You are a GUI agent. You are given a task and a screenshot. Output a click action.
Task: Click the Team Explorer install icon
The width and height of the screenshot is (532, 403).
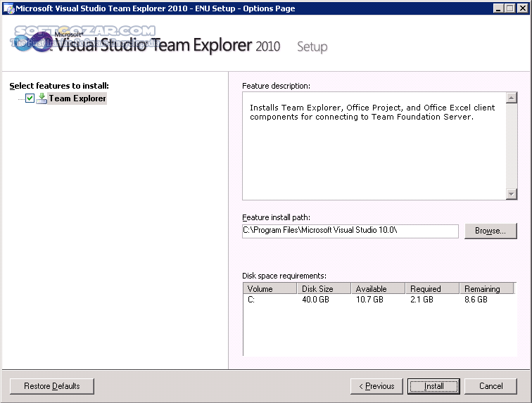[x=42, y=98]
